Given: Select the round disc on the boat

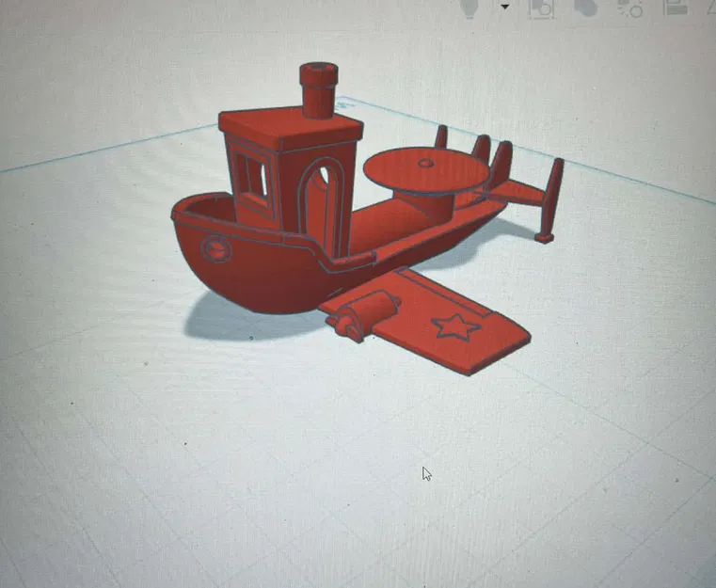Looking at the screenshot, I should click(426, 170).
